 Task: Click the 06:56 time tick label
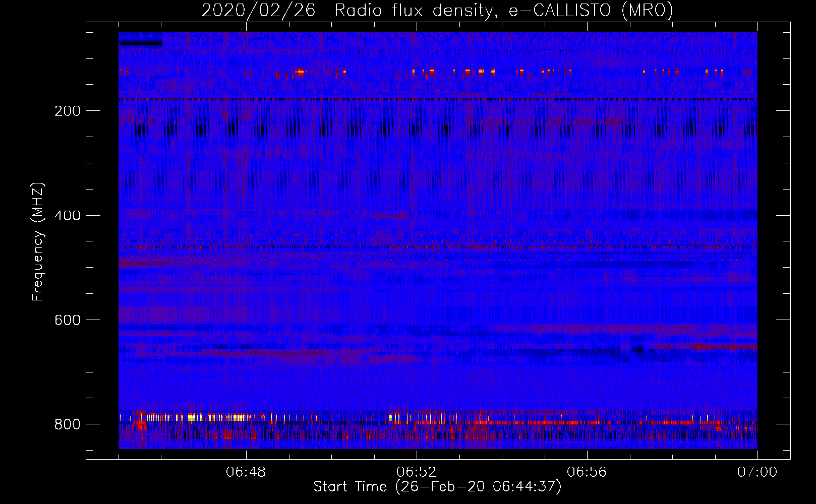[x=587, y=472]
